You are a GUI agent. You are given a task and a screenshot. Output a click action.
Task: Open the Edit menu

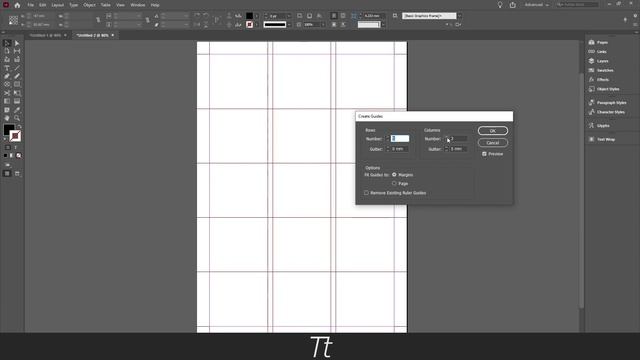point(42,5)
